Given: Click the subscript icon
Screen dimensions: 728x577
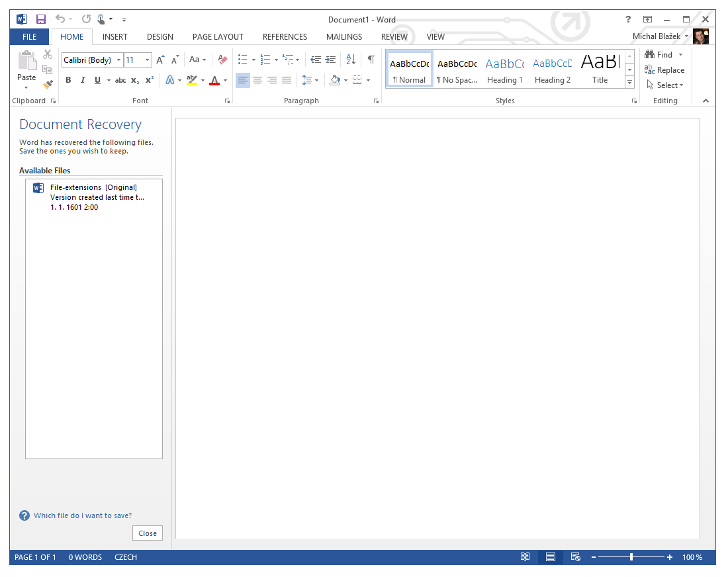Looking at the screenshot, I should pyautogui.click(x=134, y=79).
